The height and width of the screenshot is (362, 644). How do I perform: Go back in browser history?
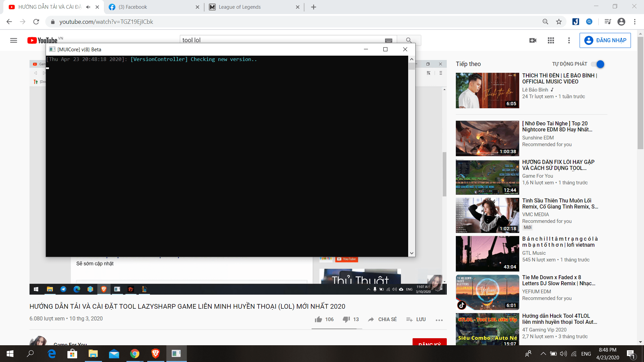tap(9, 22)
